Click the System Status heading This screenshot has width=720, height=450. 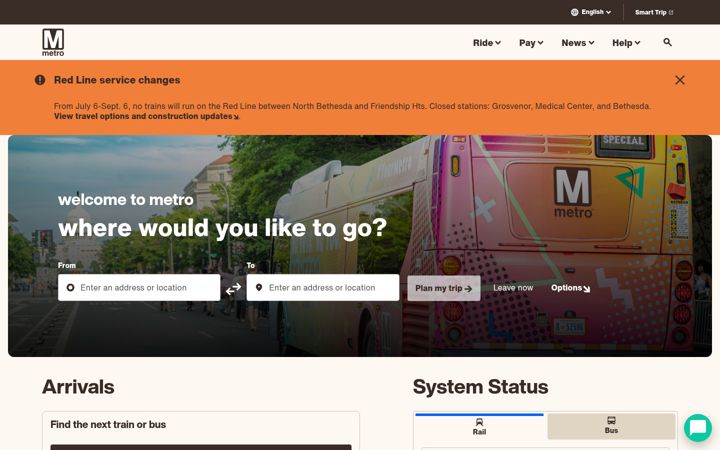[x=480, y=387]
